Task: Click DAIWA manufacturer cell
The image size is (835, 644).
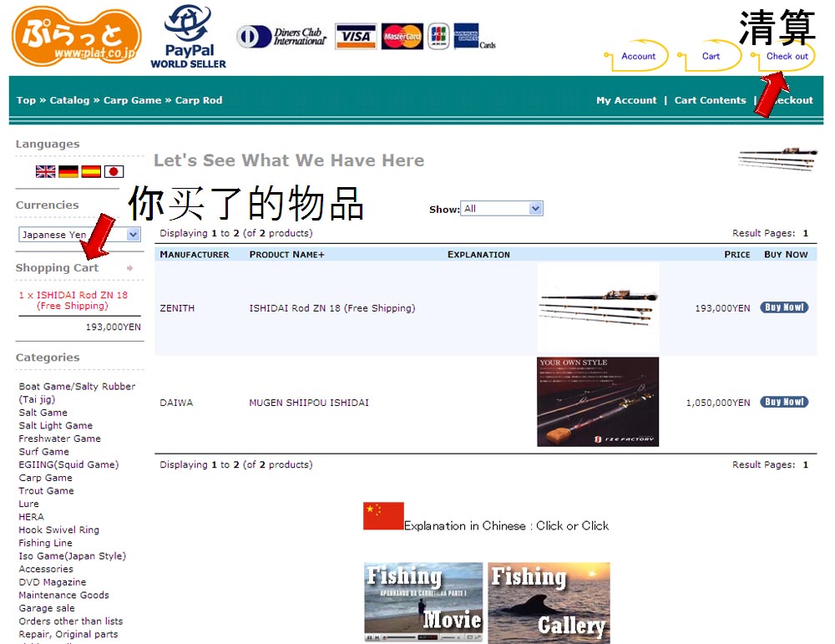Action: 176,403
